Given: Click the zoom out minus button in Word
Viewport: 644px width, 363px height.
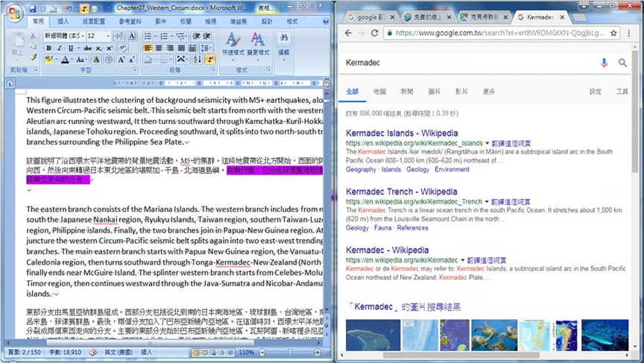Looking at the screenshot, I should [262, 353].
